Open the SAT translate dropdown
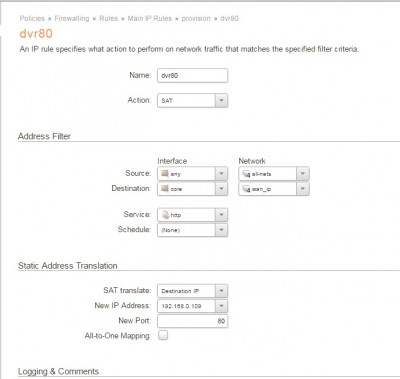 (x=222, y=291)
